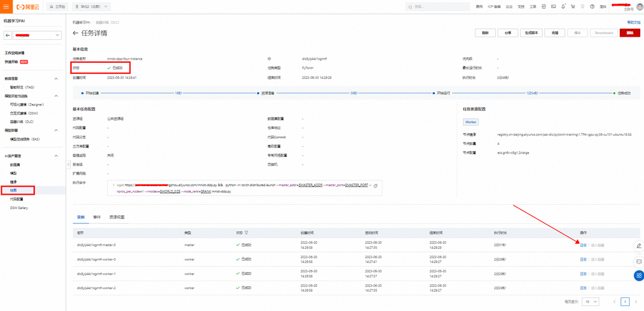This screenshot has width=644, height=311.
Task: Open 数据集 in sidebar
Action: (15, 165)
